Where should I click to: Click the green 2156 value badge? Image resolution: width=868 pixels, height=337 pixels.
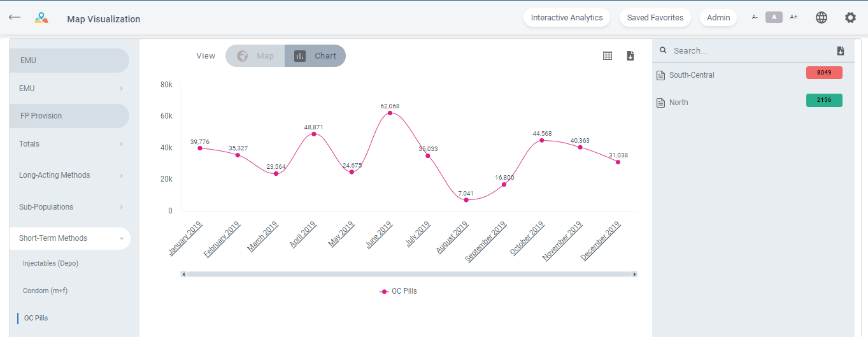coord(824,100)
